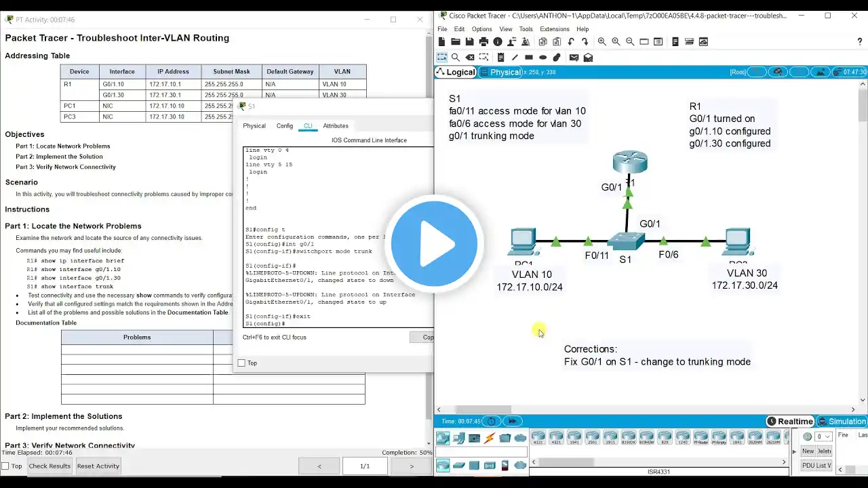Play the video with the center button
868x488 pixels.
(x=435, y=243)
